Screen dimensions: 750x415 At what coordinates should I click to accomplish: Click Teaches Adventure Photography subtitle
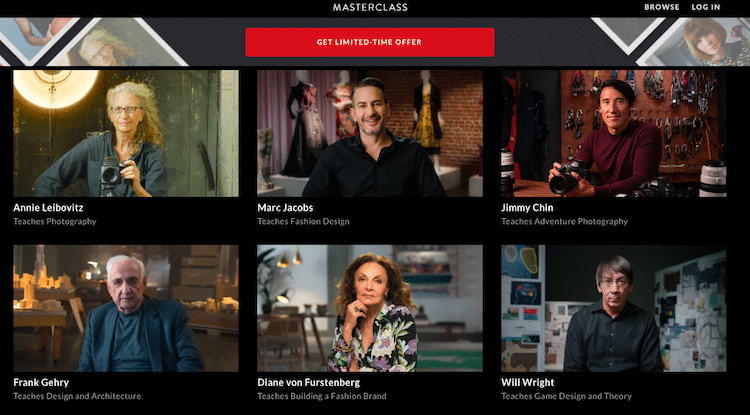pos(564,221)
